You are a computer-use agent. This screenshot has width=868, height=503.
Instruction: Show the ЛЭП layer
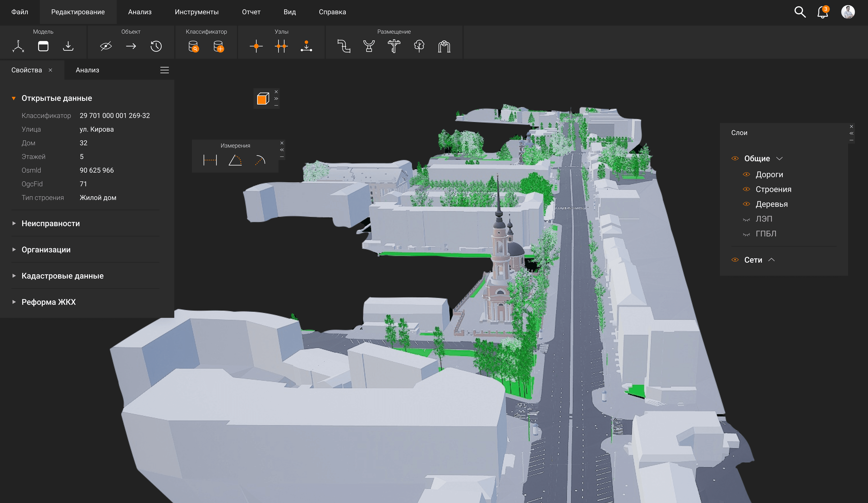[x=746, y=219]
